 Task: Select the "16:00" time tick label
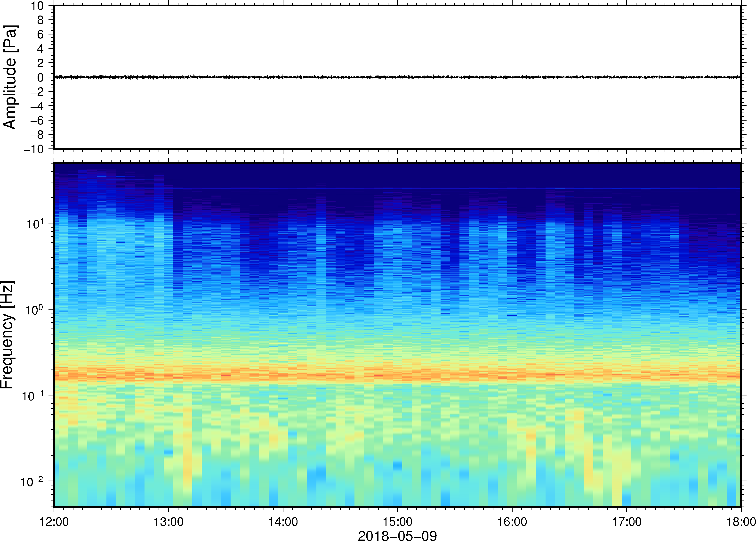(x=512, y=522)
